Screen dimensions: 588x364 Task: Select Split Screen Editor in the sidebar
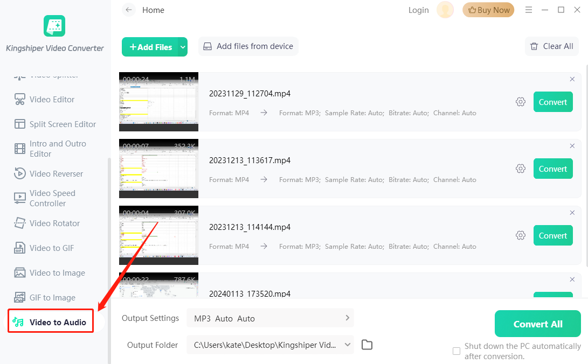point(63,124)
